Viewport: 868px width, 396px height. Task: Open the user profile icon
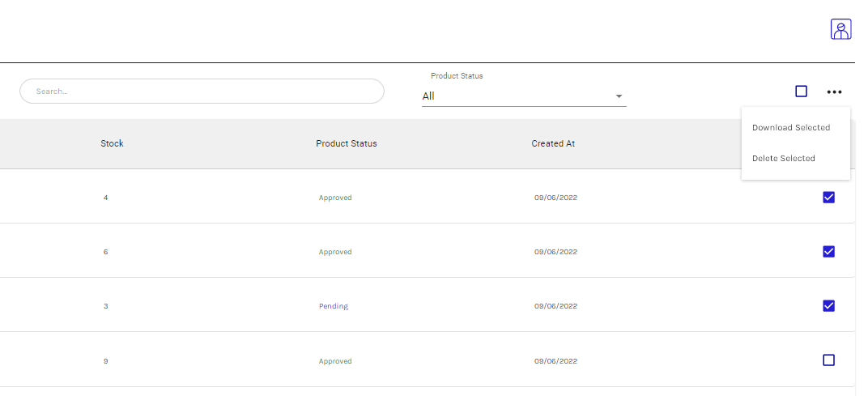coord(840,29)
